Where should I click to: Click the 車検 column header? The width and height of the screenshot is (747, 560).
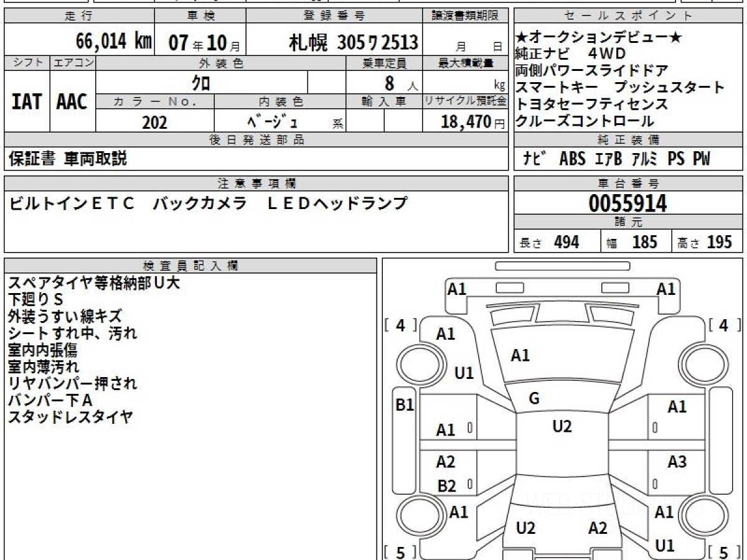tap(200, 16)
